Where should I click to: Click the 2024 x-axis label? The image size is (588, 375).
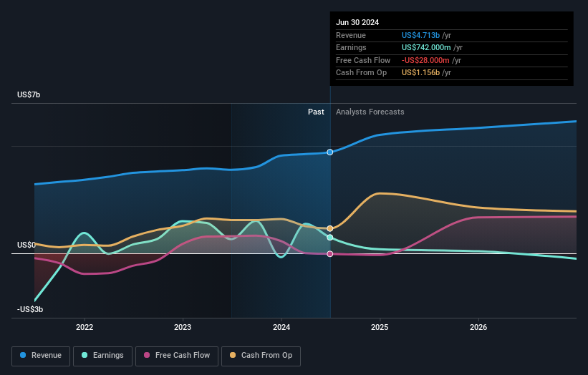(x=281, y=327)
